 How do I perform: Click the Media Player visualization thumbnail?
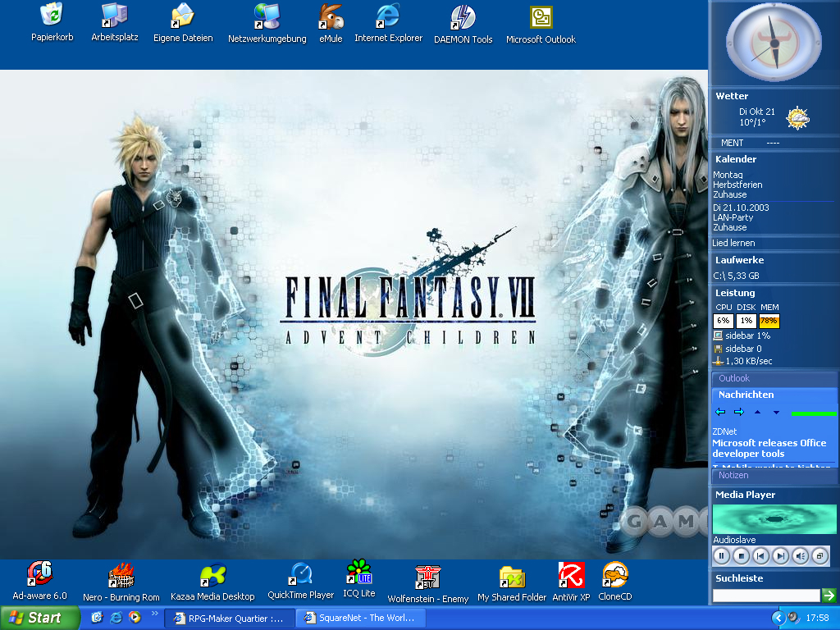click(x=774, y=519)
